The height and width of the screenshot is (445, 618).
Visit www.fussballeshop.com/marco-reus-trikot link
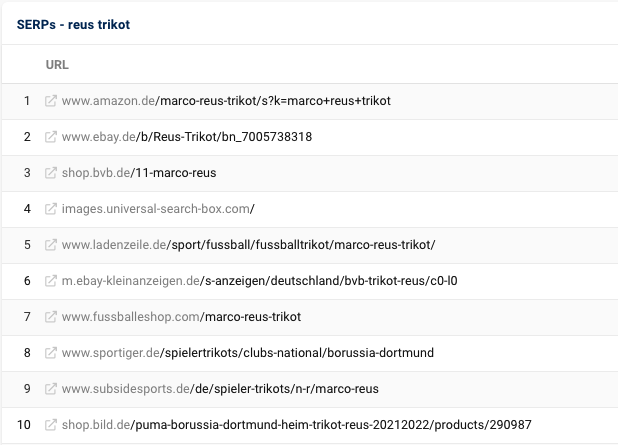point(181,317)
